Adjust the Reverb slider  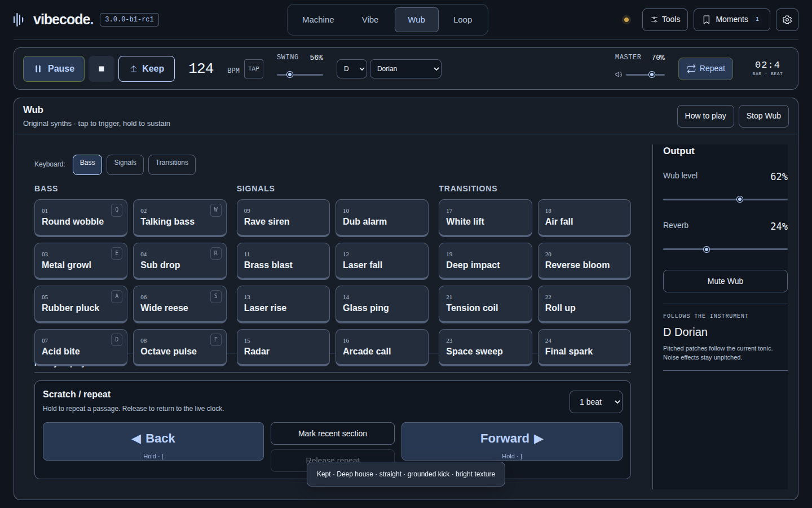[725, 249]
